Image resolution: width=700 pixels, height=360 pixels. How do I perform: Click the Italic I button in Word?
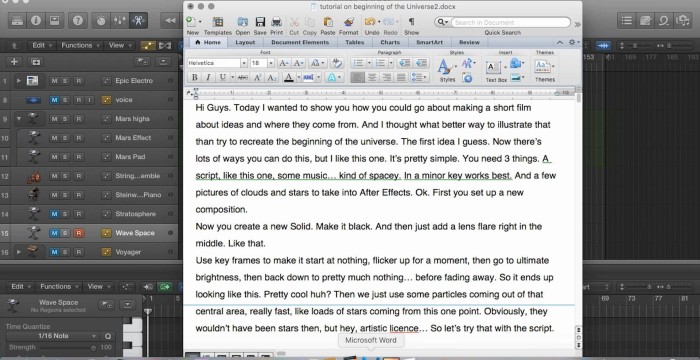(x=208, y=77)
